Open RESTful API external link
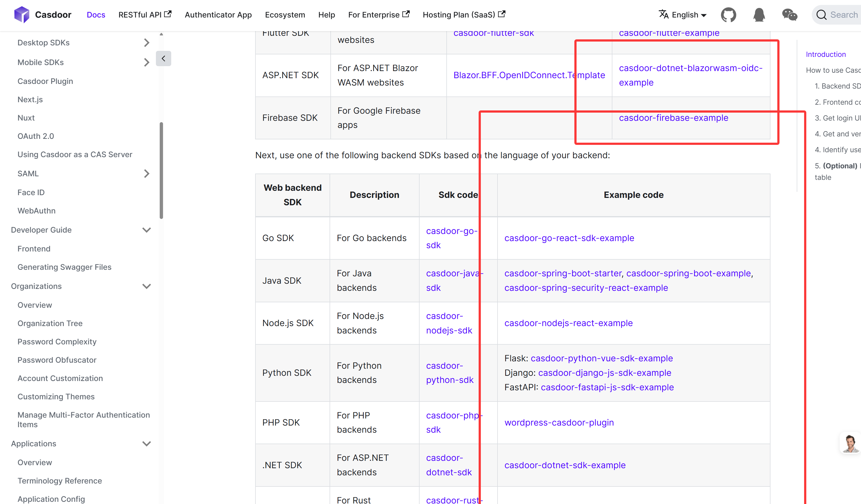 tap(145, 15)
